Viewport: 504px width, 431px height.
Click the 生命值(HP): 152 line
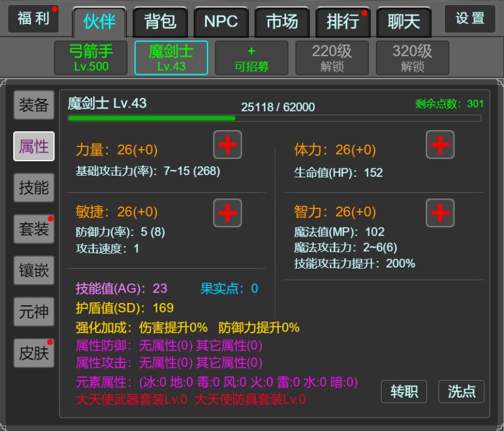338,173
